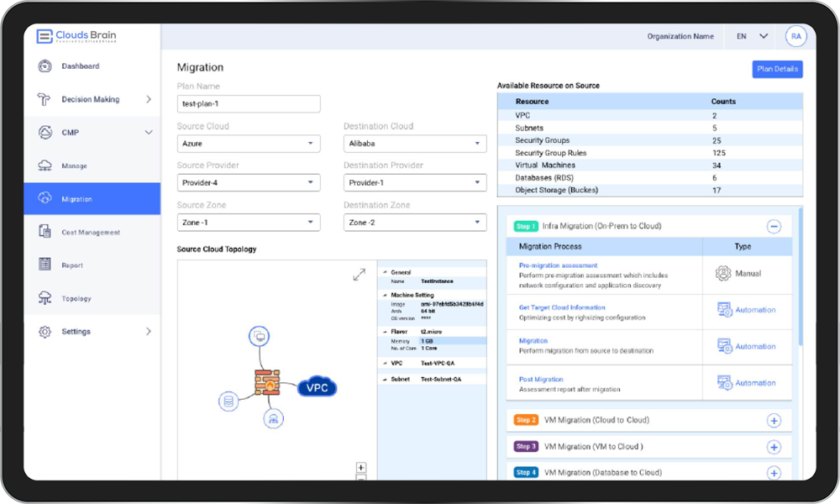Collapse Step 1 Infra Migration panel

point(774,227)
